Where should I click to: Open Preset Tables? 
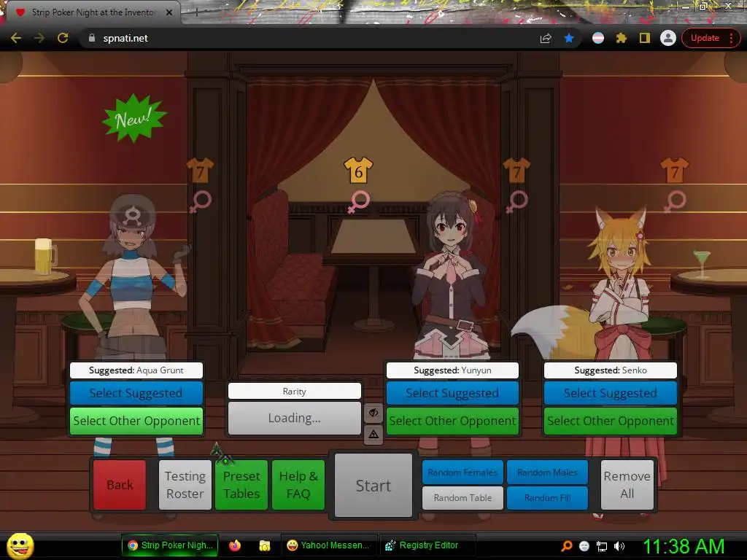click(x=241, y=485)
